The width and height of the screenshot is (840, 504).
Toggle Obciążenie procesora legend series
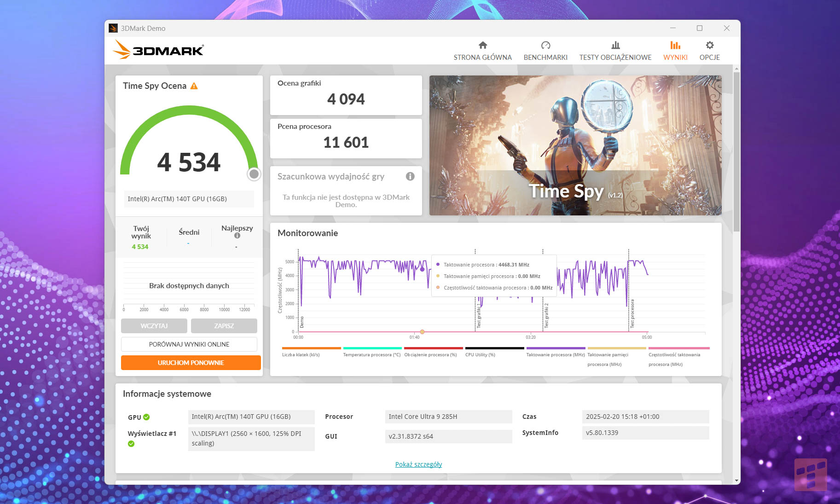(x=433, y=352)
